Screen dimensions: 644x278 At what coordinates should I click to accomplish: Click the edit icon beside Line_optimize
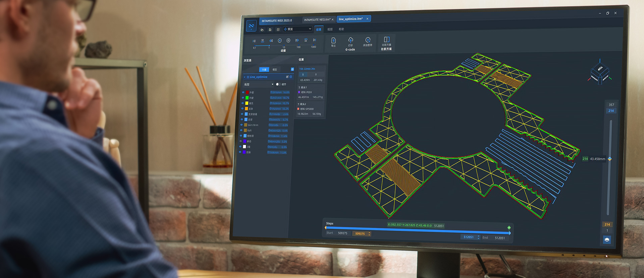pos(287,77)
